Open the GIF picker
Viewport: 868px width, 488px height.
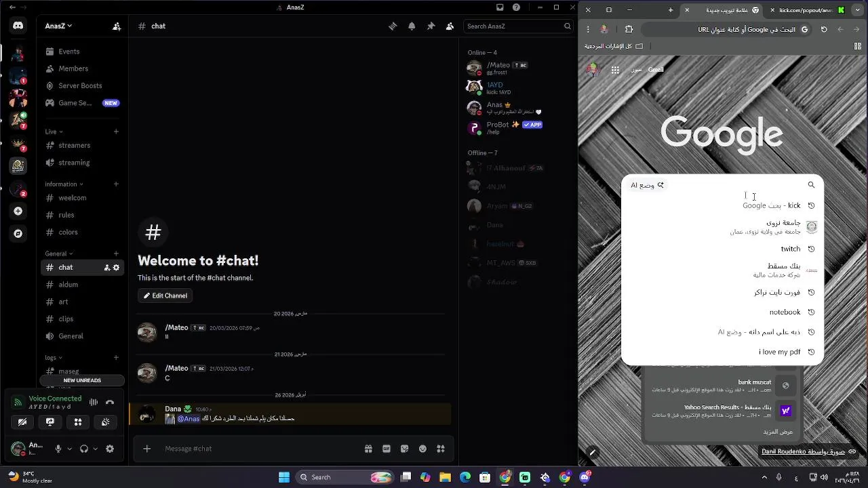click(387, 449)
